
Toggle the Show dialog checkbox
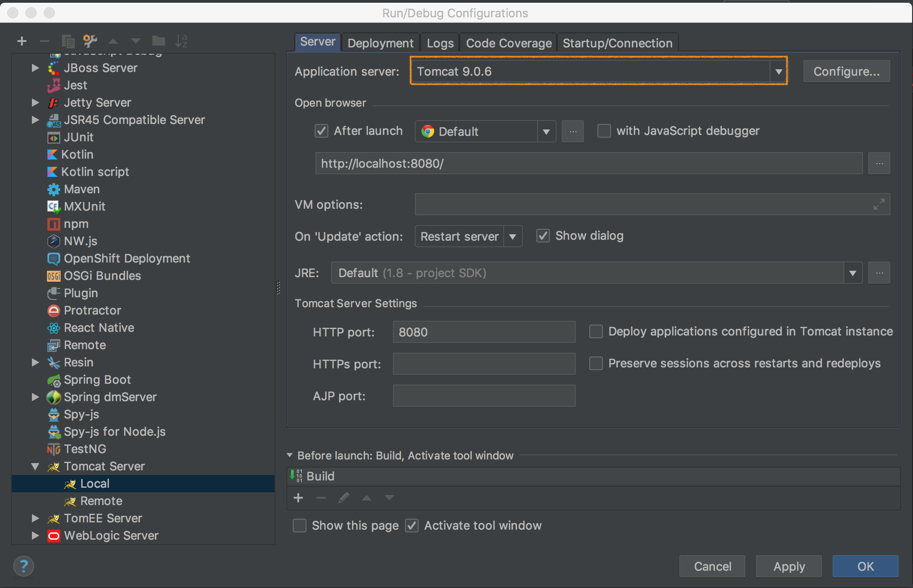click(543, 236)
